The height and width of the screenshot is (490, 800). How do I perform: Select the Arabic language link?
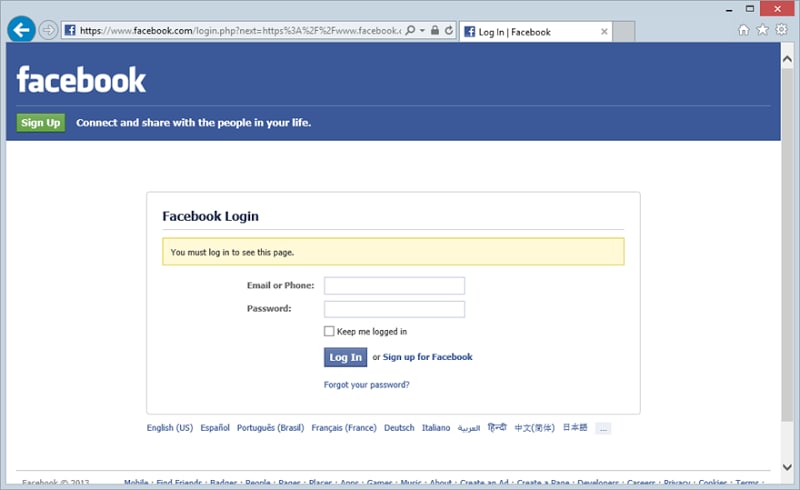(468, 428)
